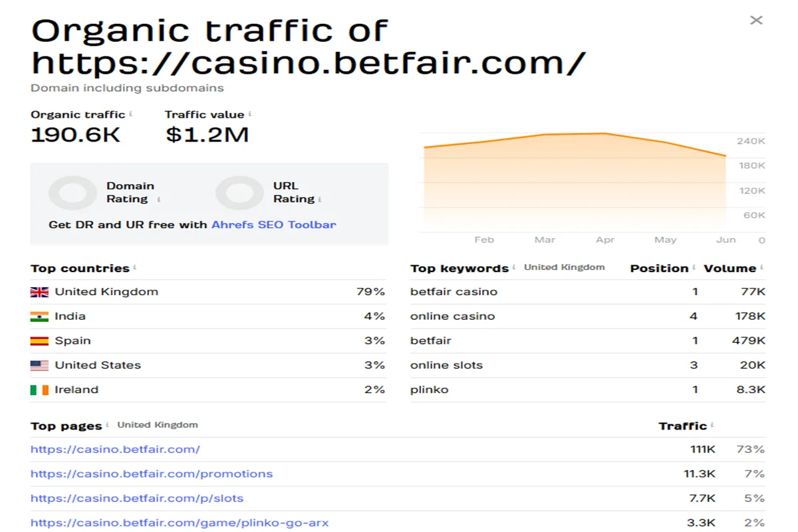Image resolution: width=798 pixels, height=532 pixels.
Task: Click the info icon next to Top keywords
Action: click(514, 268)
